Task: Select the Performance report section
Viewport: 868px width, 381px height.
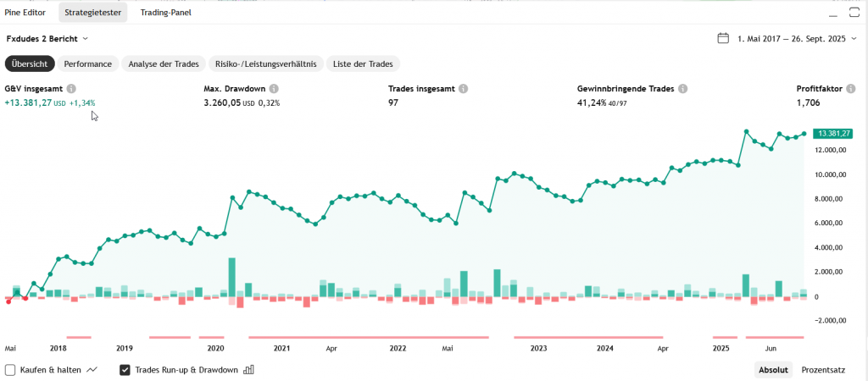Action: click(88, 63)
